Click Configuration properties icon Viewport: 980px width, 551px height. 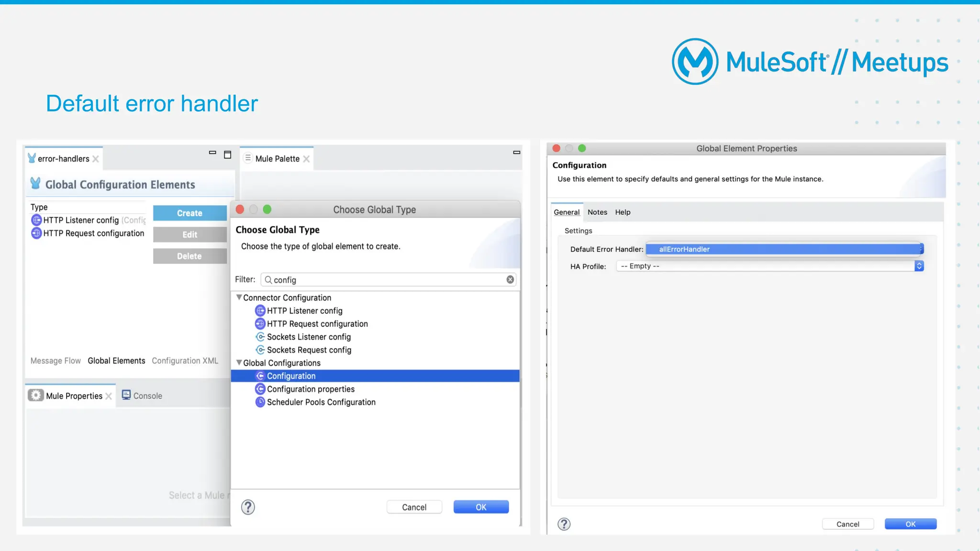260,389
